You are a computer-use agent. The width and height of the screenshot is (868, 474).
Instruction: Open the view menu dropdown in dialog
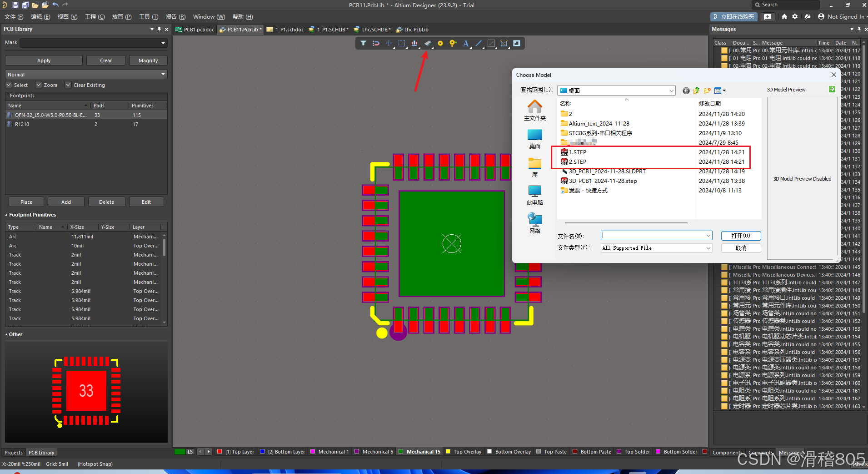[x=720, y=91]
